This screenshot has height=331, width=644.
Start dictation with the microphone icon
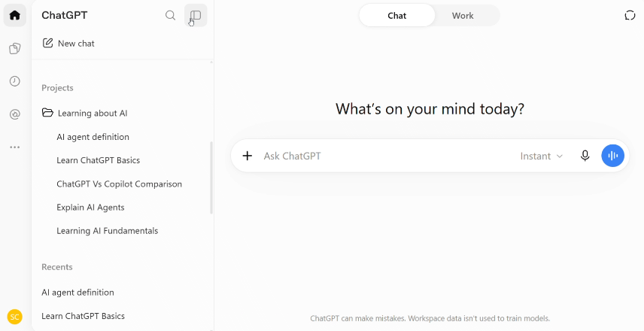pyautogui.click(x=585, y=156)
